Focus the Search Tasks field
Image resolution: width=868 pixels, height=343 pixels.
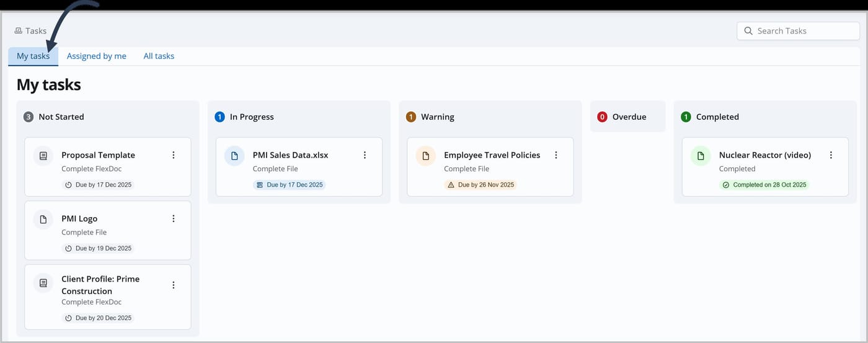coord(799,31)
